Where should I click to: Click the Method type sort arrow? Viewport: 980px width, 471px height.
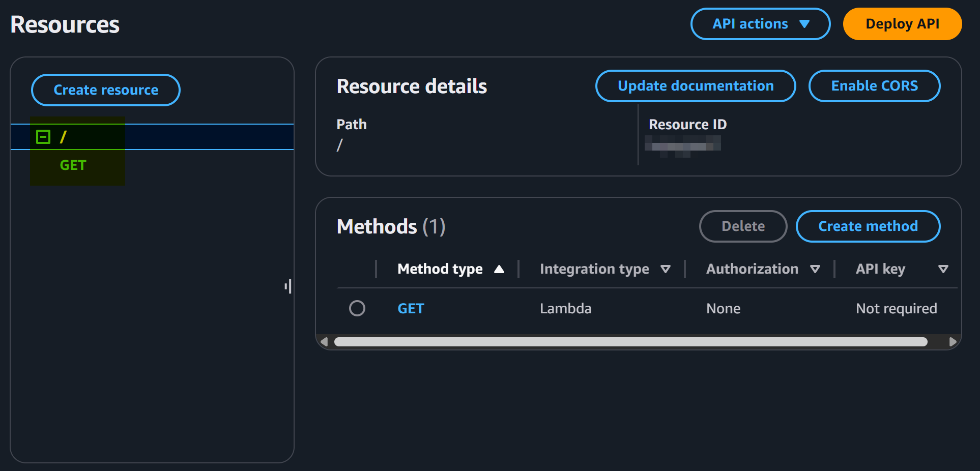[499, 269]
